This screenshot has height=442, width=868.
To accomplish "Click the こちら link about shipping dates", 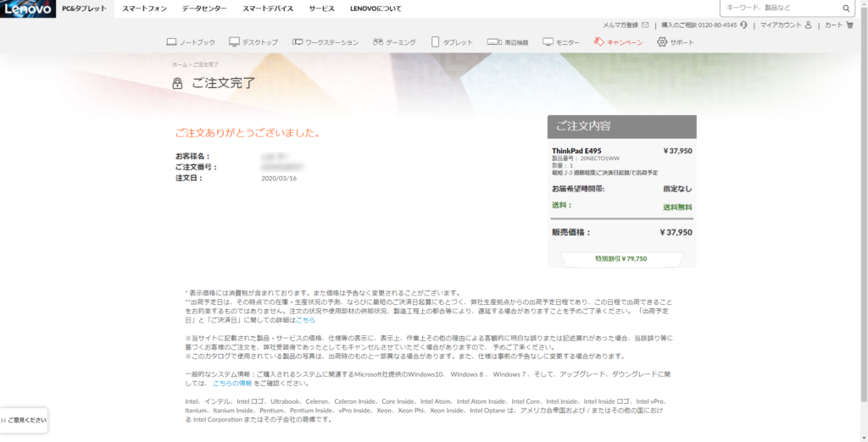I will point(305,320).
